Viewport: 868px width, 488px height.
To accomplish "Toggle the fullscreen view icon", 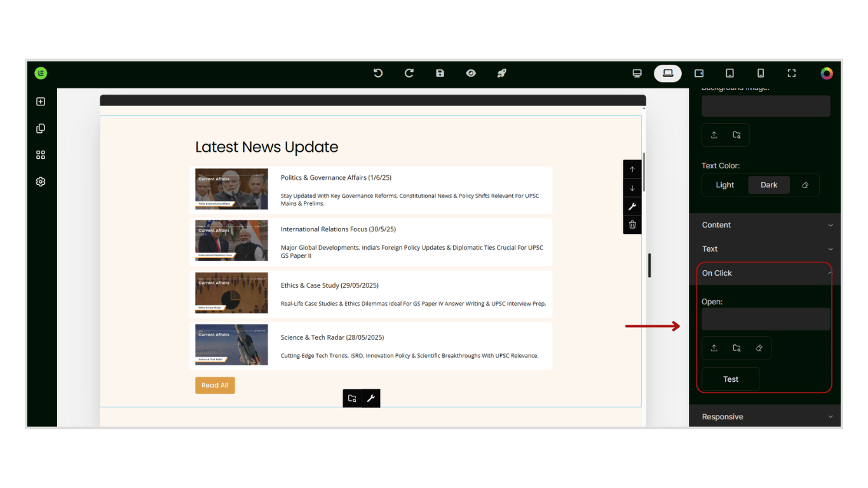I will [x=792, y=73].
